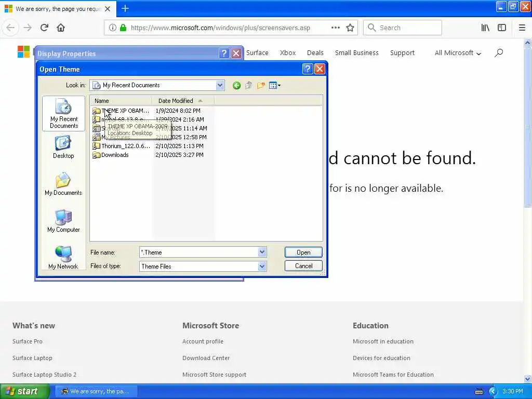Expand Files of type dropdown

(262, 267)
